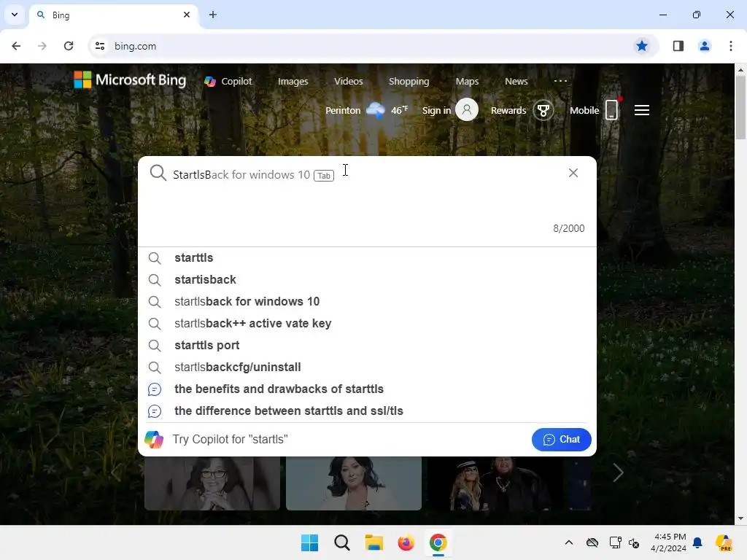Click the Copilot logo in suggestion footer
This screenshot has height=560, width=747.
click(x=154, y=440)
